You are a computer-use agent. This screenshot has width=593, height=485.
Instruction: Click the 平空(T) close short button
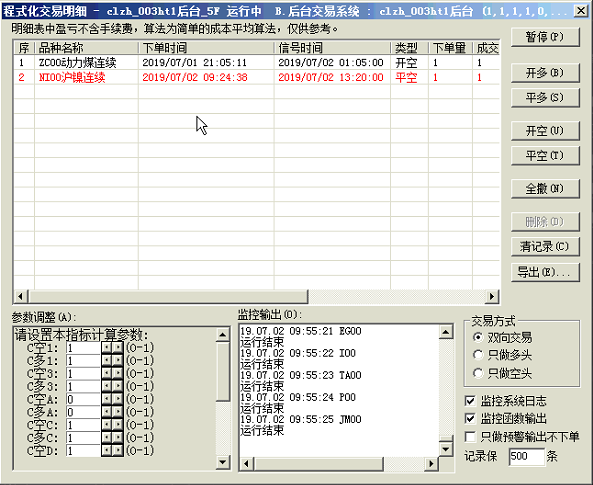tap(545, 155)
